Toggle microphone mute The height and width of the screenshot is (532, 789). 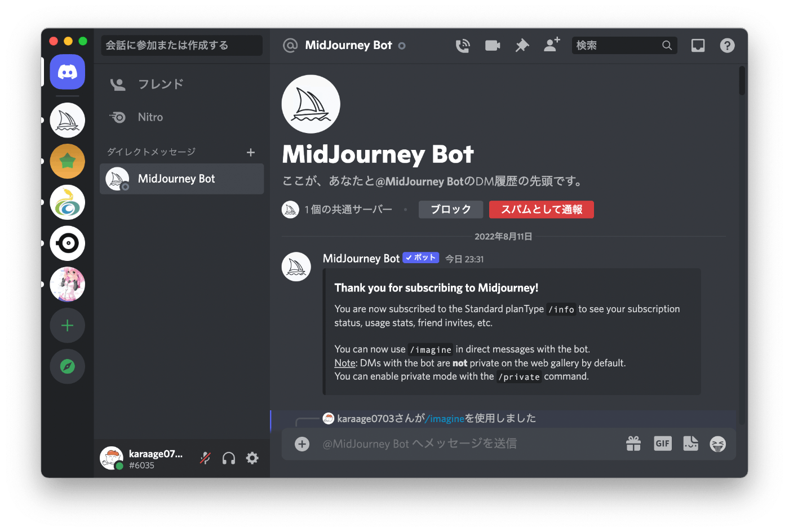(x=205, y=458)
